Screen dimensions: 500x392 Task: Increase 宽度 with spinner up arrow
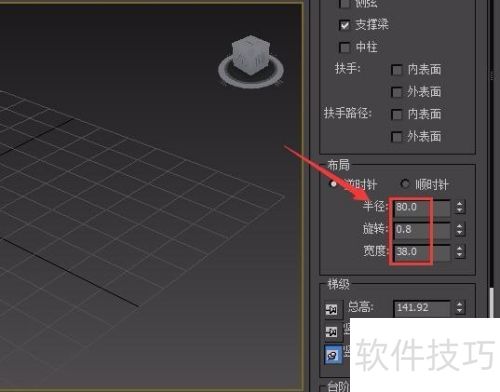460,248
